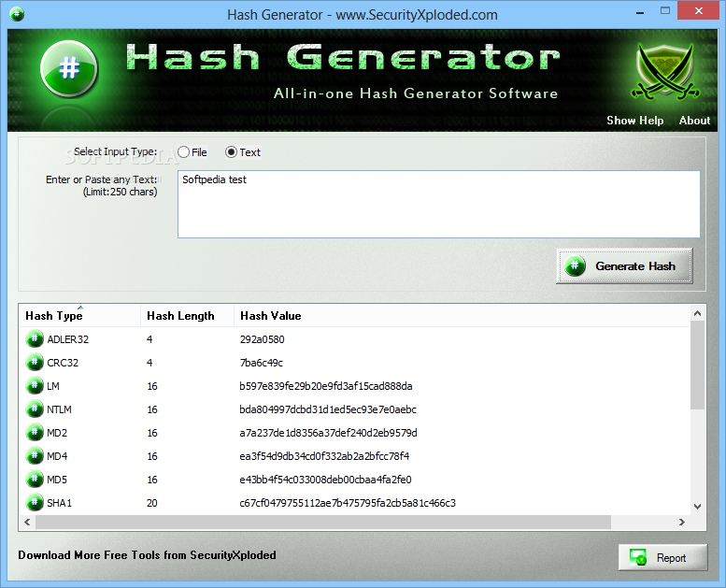726x588 pixels.
Task: Click the ADLER32 hash length value 4
Action: click(x=149, y=339)
